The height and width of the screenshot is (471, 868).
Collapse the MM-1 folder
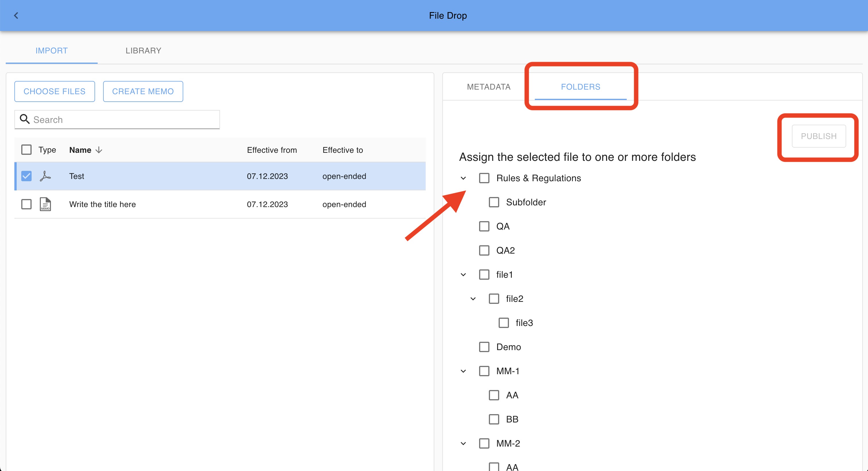[463, 371]
